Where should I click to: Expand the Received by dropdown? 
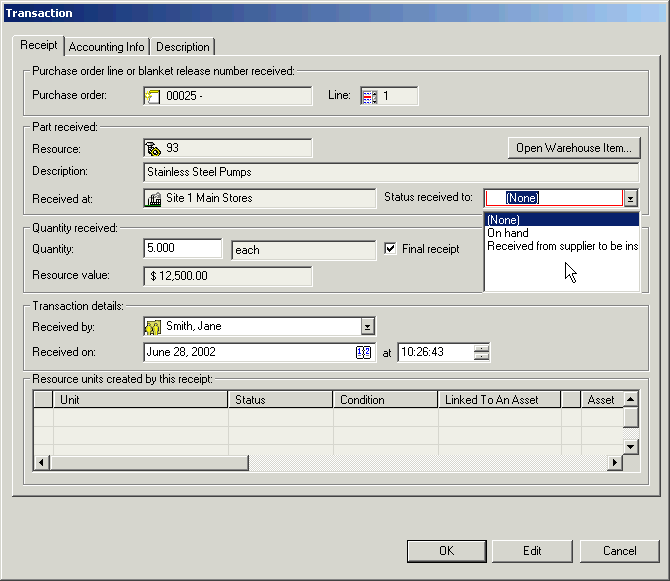367,326
